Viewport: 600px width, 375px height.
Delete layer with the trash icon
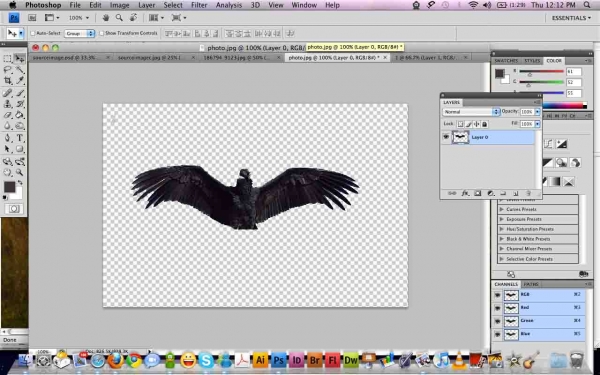point(528,194)
